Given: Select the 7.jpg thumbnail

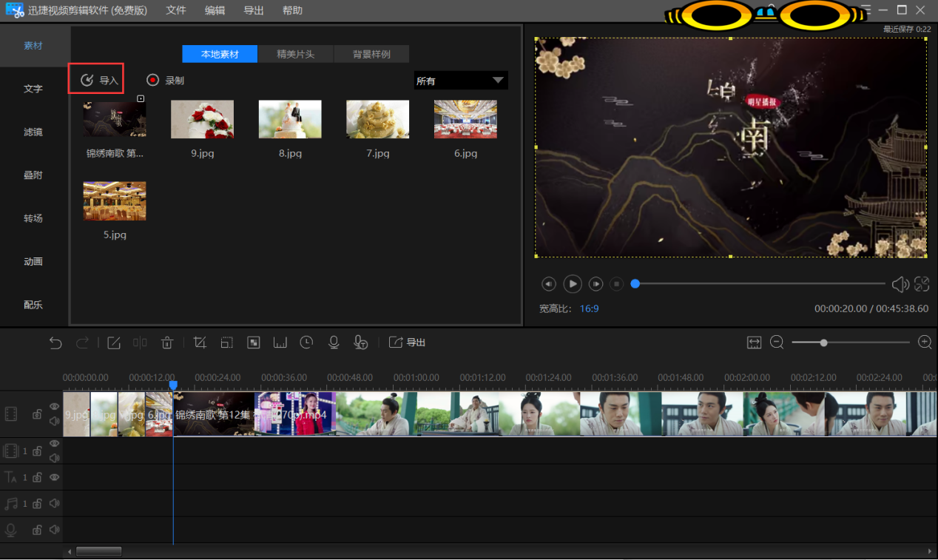Looking at the screenshot, I should (377, 119).
